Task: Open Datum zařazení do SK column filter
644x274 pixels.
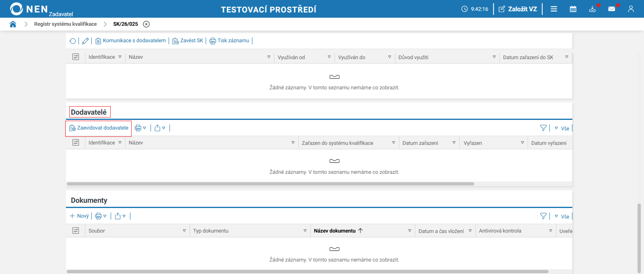Action: point(567,57)
